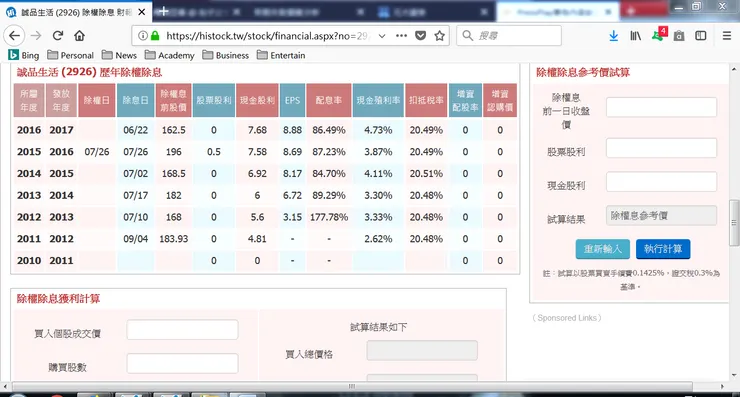Save page to Pocket

[420, 35]
